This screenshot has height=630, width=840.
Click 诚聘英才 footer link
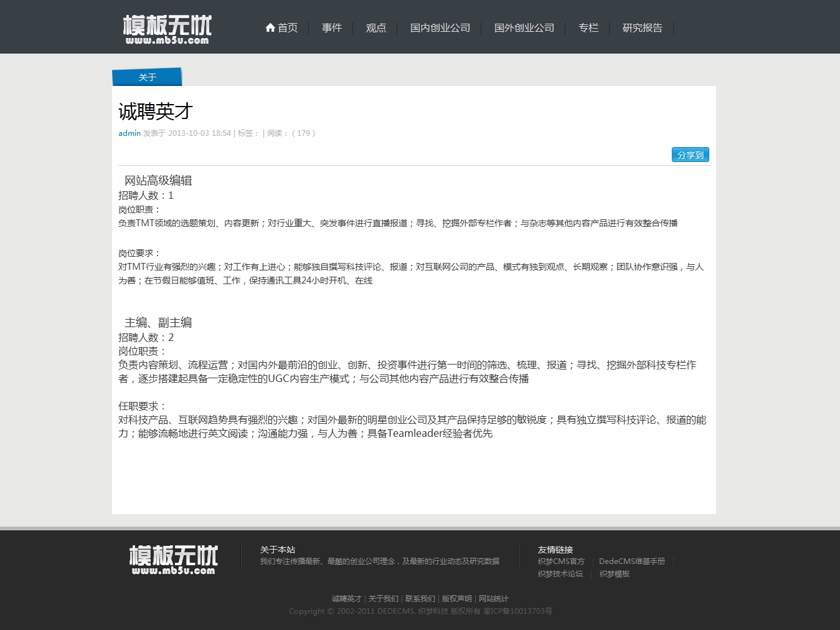pos(346,599)
